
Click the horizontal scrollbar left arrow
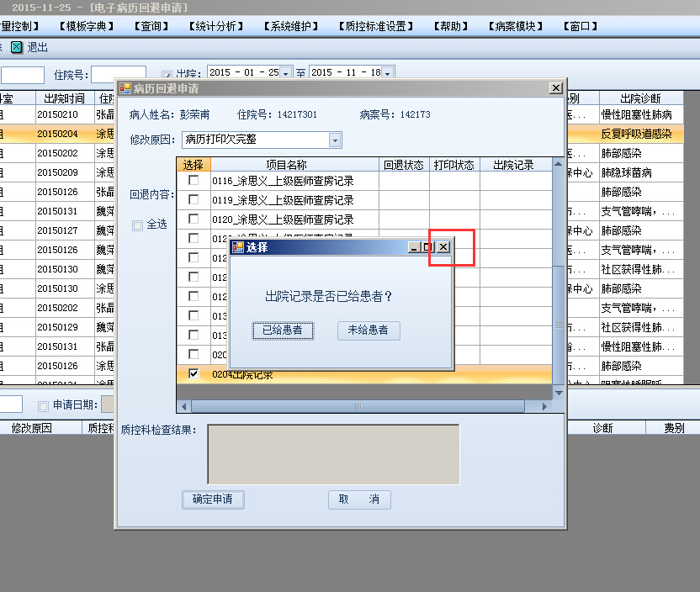coord(183,406)
